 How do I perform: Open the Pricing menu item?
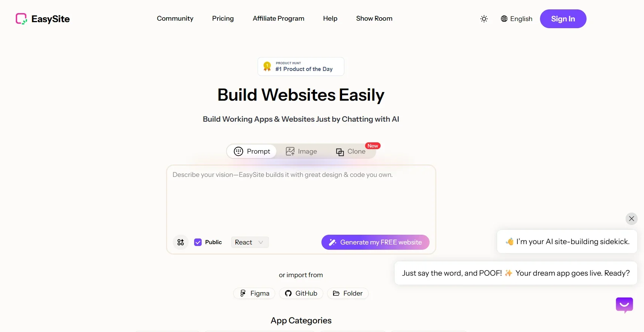[223, 18]
